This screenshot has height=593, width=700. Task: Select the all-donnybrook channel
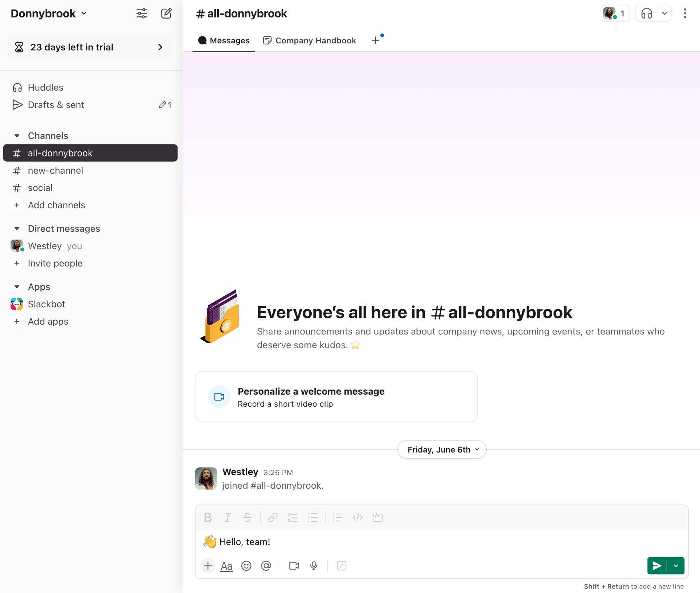click(x=90, y=153)
